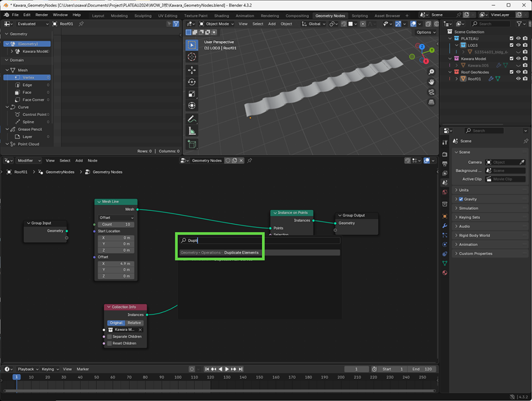Enable Reset Children checkbox in Collection Info
The height and width of the screenshot is (401, 532).
[110, 343]
